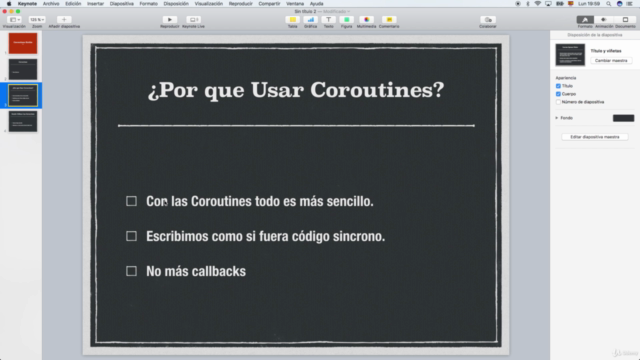Click bullet 'Con las Coroutines todo es más sencillo.'
This screenshot has width=640, height=360.
pyautogui.click(x=260, y=201)
